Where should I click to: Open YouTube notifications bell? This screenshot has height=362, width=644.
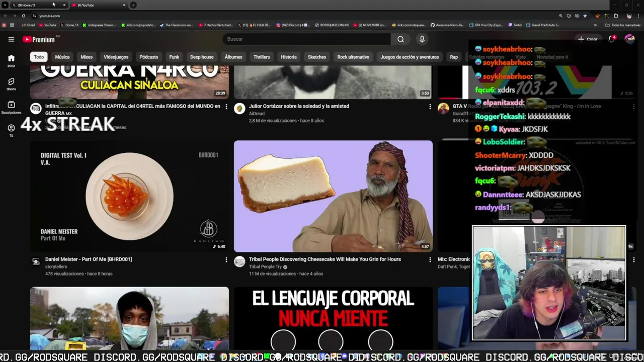(x=612, y=39)
